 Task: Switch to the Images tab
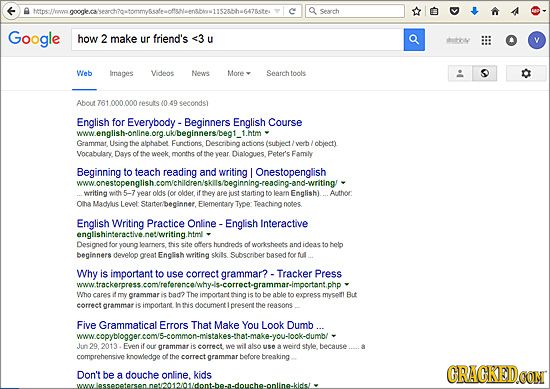121,73
